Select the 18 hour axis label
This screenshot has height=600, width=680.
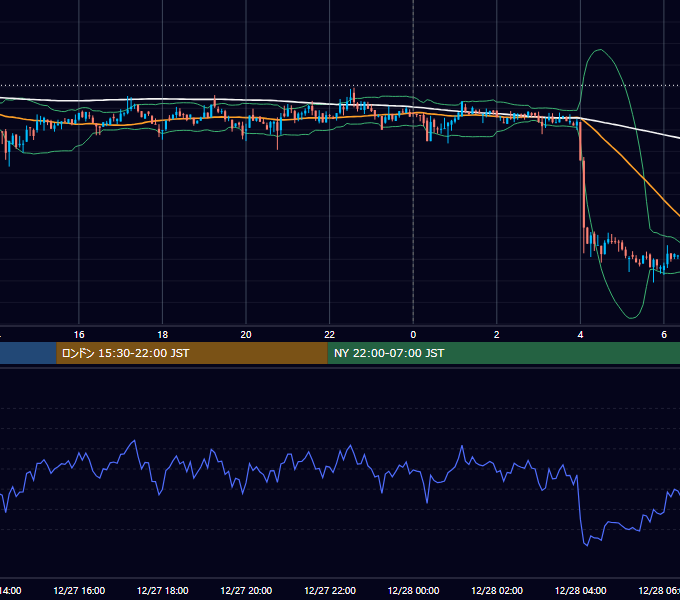pos(163,335)
